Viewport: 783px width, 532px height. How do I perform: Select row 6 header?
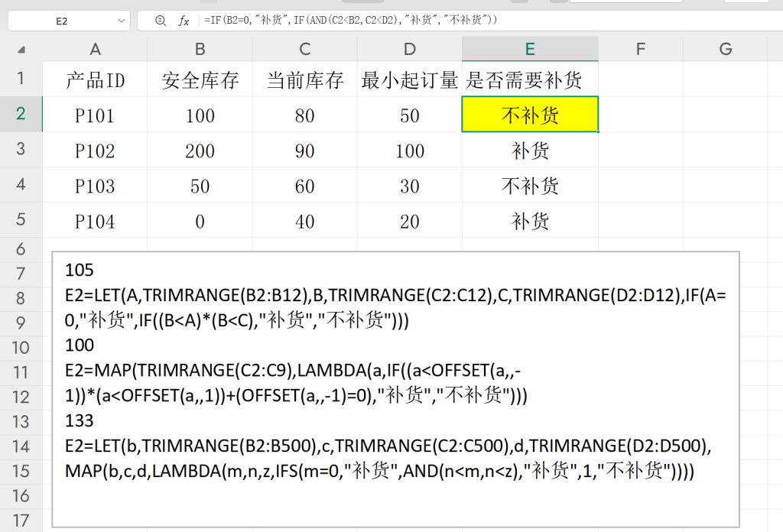point(21,249)
